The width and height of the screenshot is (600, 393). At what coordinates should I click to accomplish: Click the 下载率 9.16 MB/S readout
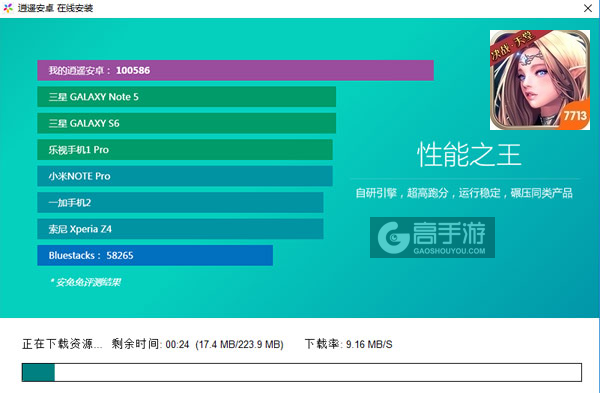(349, 344)
